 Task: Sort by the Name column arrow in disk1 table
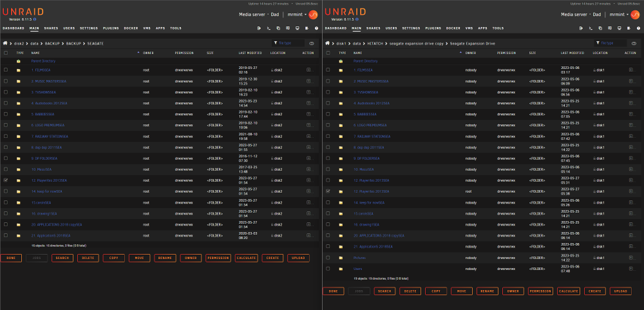460,53
